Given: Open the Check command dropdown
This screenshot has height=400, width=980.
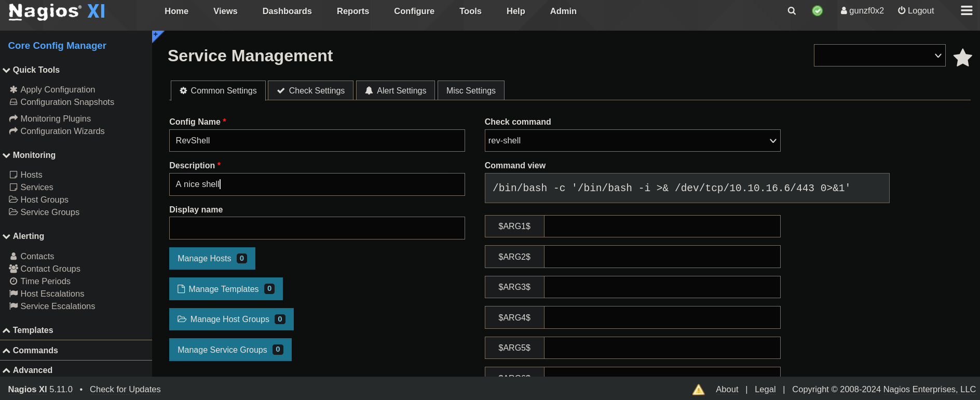Looking at the screenshot, I should point(632,141).
